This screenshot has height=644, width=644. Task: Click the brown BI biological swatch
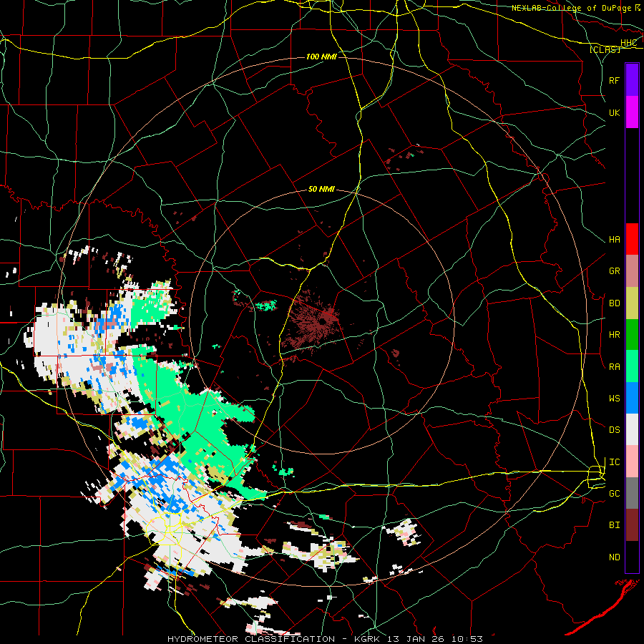point(632,525)
